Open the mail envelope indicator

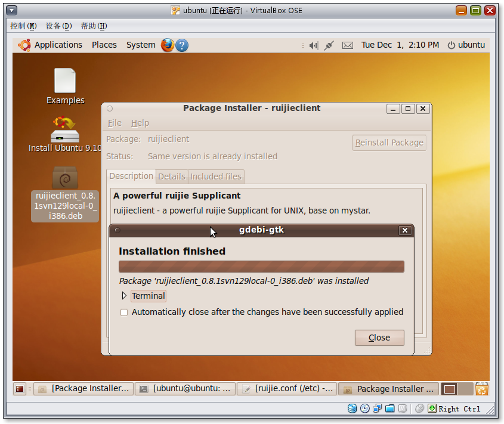[x=348, y=45]
